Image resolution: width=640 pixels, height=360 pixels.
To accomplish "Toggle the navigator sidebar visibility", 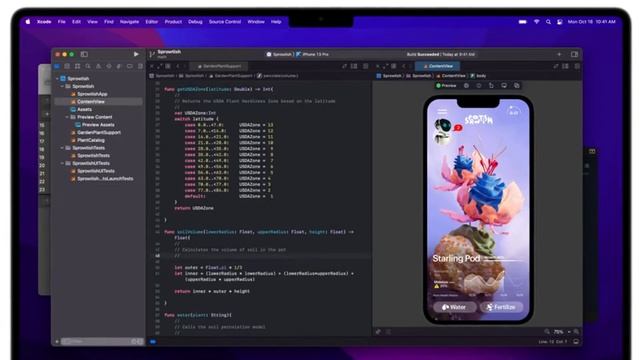I will [84, 54].
